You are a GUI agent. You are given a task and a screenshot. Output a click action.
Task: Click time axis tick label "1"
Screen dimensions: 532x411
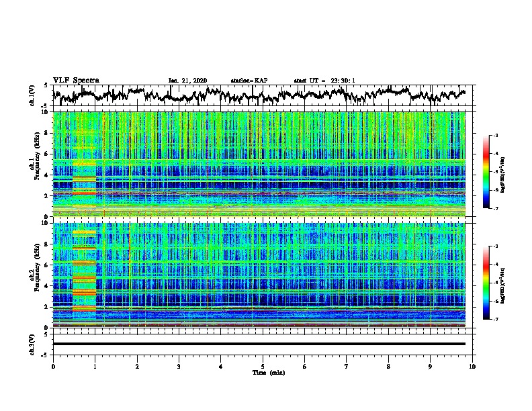(95, 367)
